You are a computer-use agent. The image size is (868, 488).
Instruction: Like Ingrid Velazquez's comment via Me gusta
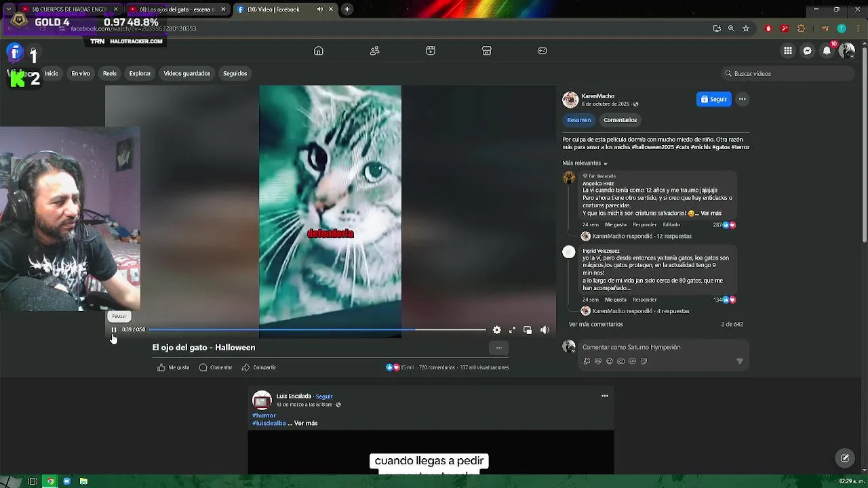[x=616, y=300]
